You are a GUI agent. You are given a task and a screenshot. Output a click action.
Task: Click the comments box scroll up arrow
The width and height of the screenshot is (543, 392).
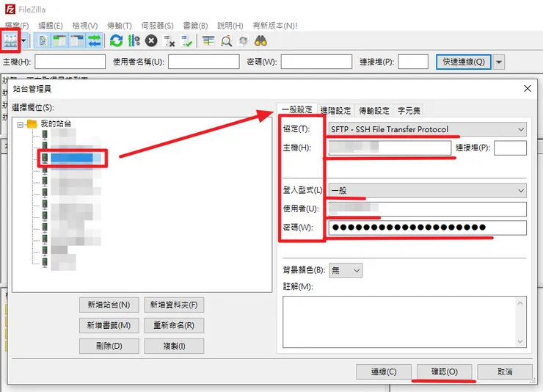520,303
